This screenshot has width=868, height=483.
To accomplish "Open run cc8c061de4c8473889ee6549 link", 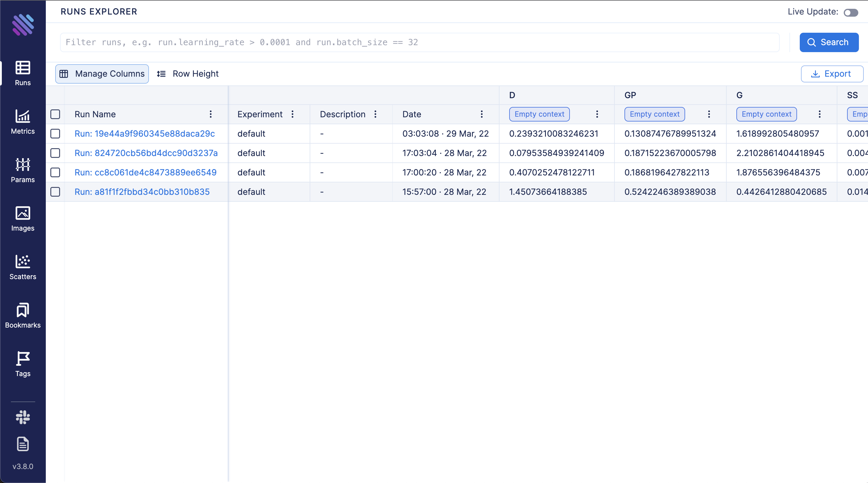I will [x=146, y=172].
